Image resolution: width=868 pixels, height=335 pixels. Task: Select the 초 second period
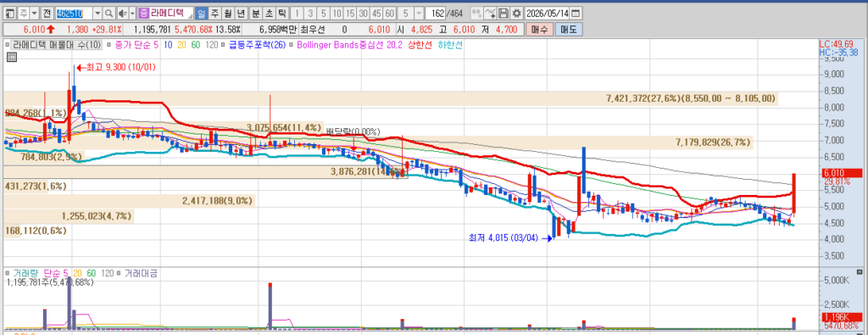[269, 14]
